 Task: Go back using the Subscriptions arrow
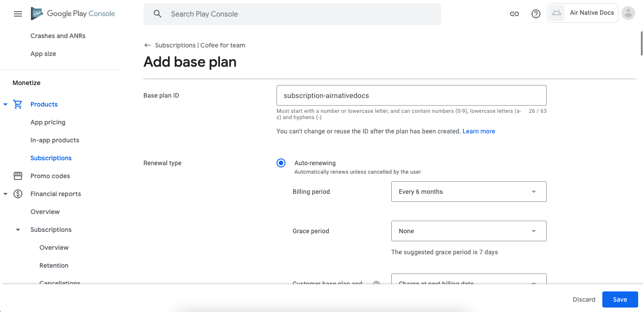tap(147, 45)
